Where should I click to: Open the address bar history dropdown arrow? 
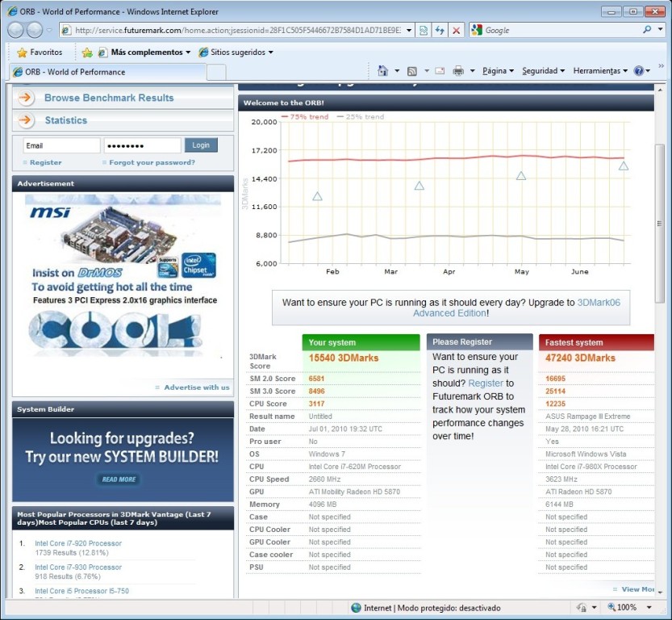coord(409,31)
